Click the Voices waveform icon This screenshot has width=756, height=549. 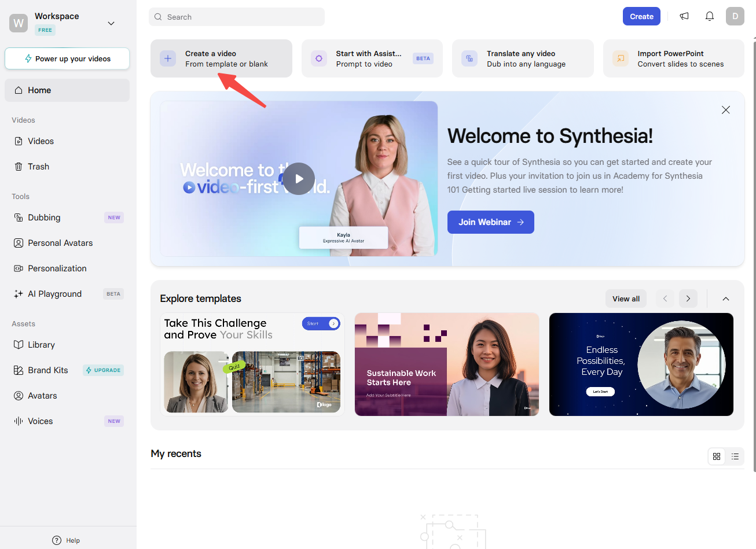click(x=19, y=421)
